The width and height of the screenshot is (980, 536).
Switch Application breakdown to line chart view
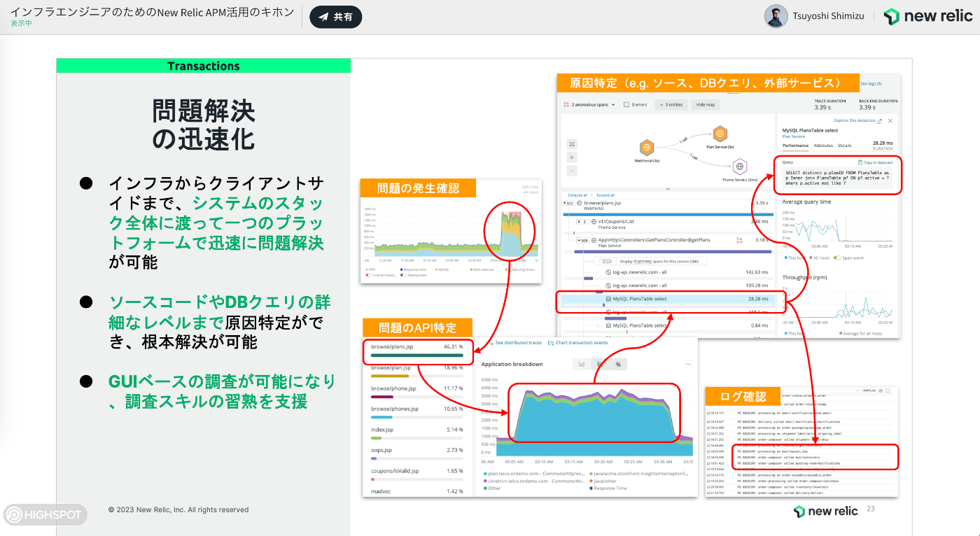coord(582,364)
